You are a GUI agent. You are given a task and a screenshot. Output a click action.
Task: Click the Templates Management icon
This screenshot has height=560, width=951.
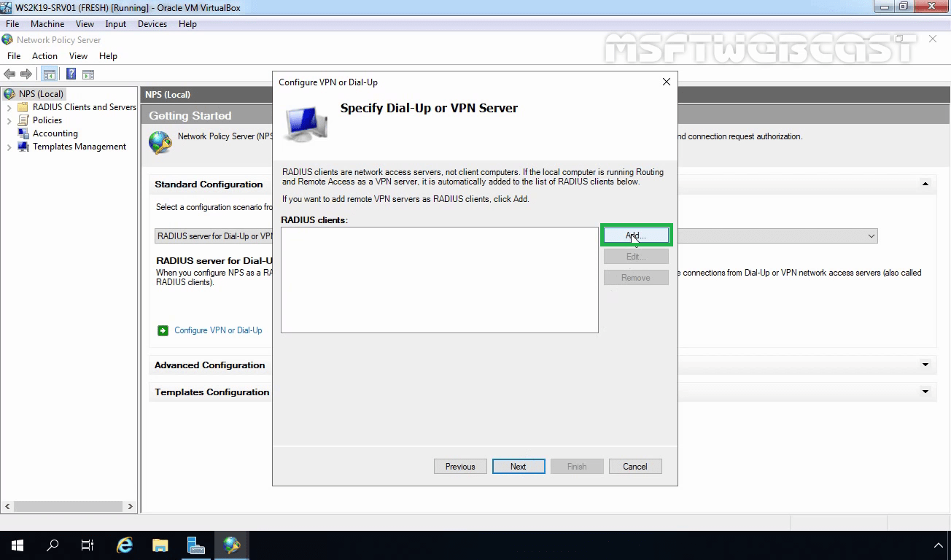[x=23, y=147]
